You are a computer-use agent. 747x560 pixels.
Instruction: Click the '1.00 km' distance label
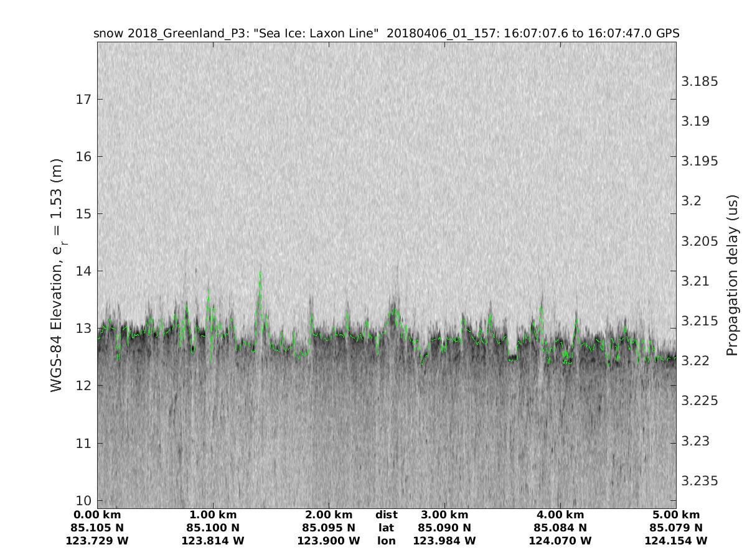213,515
